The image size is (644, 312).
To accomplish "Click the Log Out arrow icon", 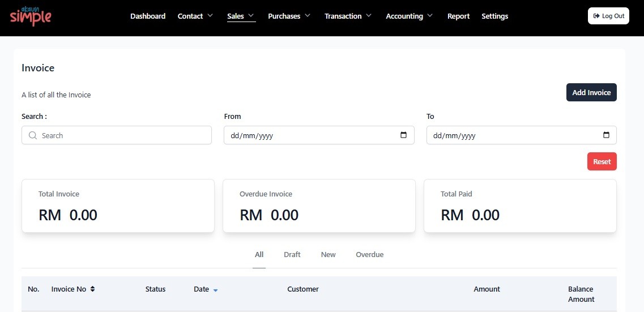I will click(596, 16).
